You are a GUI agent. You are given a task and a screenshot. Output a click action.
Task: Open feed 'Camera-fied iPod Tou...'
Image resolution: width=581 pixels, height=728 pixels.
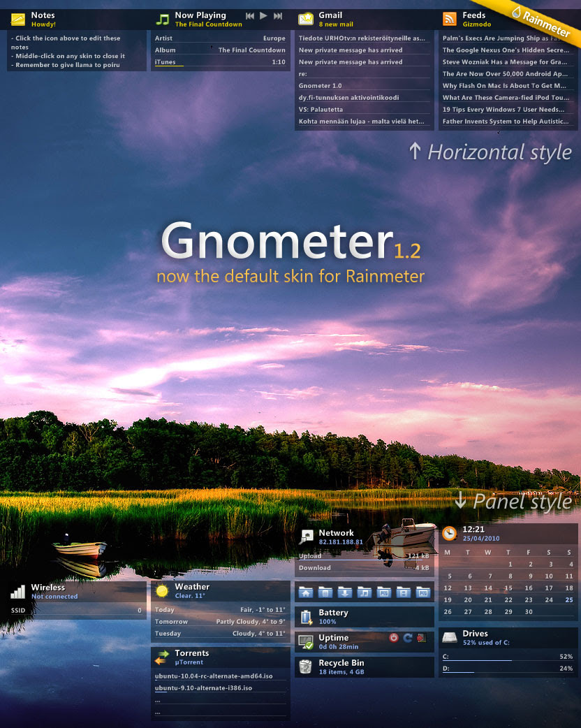pyautogui.click(x=507, y=98)
